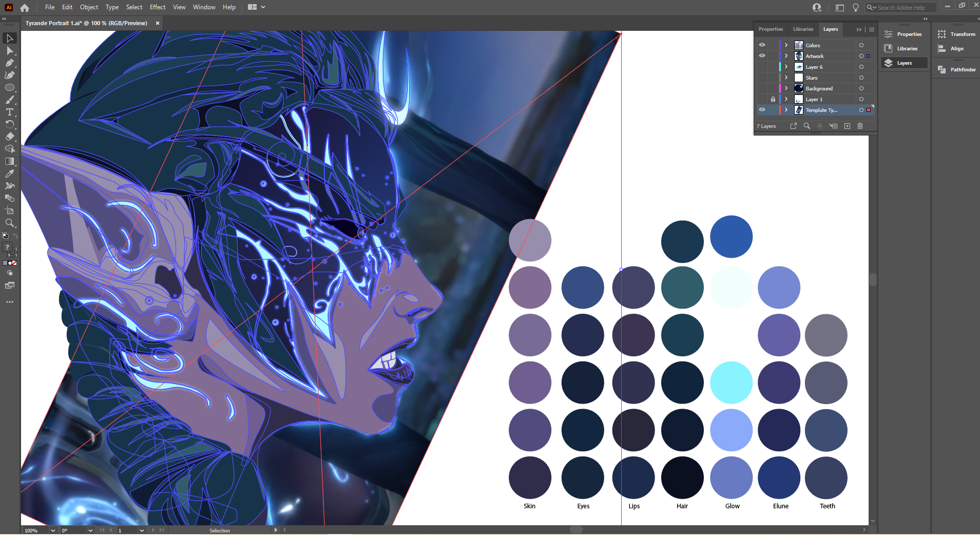Image resolution: width=980 pixels, height=535 pixels.
Task: Open the zoom level 100% dropdown
Action: [x=53, y=530]
